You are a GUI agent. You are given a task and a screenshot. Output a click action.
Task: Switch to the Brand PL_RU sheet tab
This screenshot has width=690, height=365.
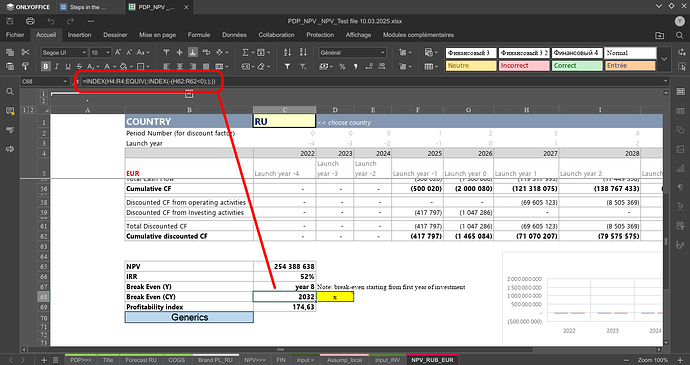point(215,360)
